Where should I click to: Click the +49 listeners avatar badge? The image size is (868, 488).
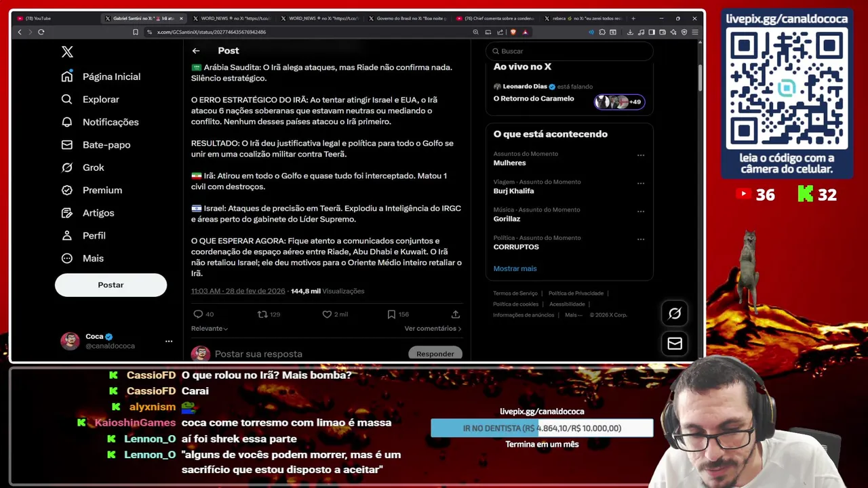click(619, 102)
